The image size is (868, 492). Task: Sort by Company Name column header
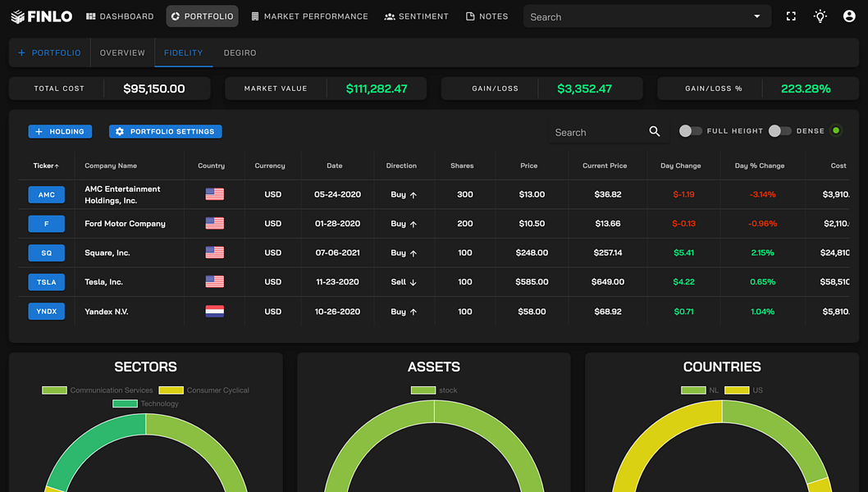coord(111,166)
